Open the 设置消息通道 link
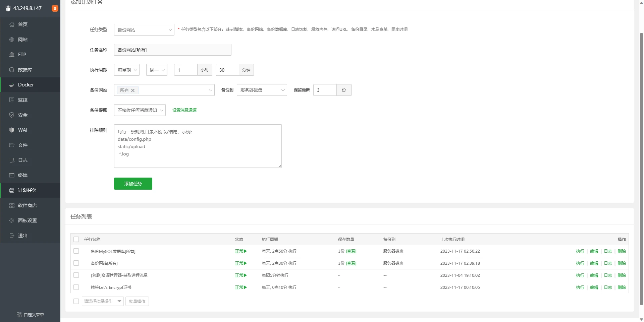 [x=184, y=110]
